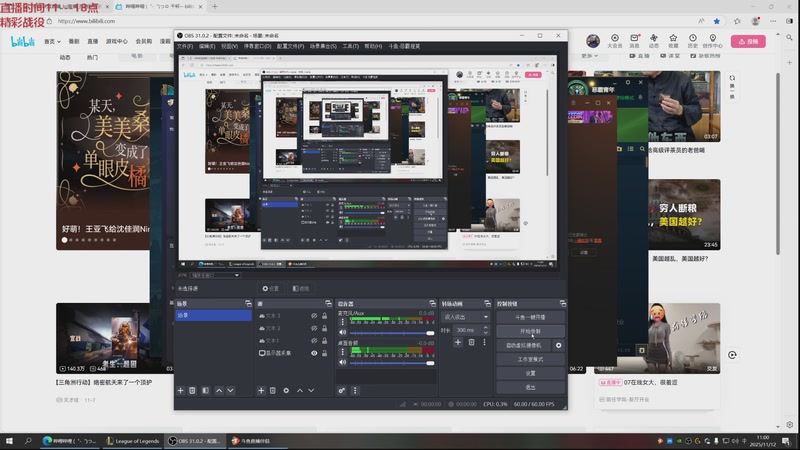The height and width of the screenshot is (450, 800).
Task: Mute the 桌面音频 speaker icon
Action: click(343, 363)
